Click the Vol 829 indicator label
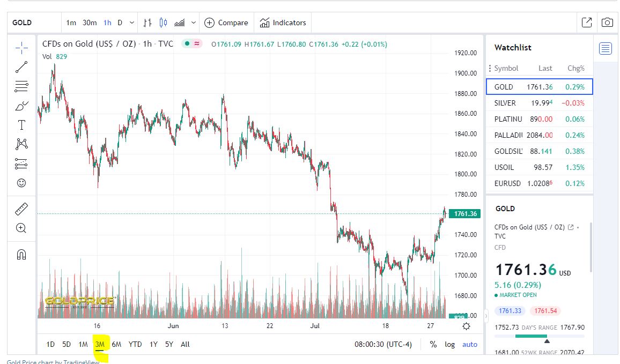This screenshot has width=620, height=364. pos(55,56)
